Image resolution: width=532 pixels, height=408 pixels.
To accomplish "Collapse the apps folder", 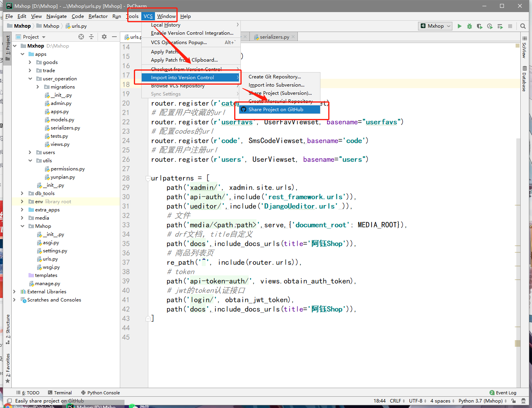I will tap(23, 54).
